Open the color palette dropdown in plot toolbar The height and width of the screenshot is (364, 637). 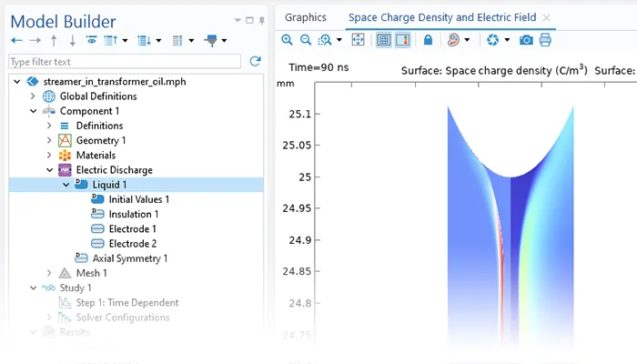(x=467, y=40)
